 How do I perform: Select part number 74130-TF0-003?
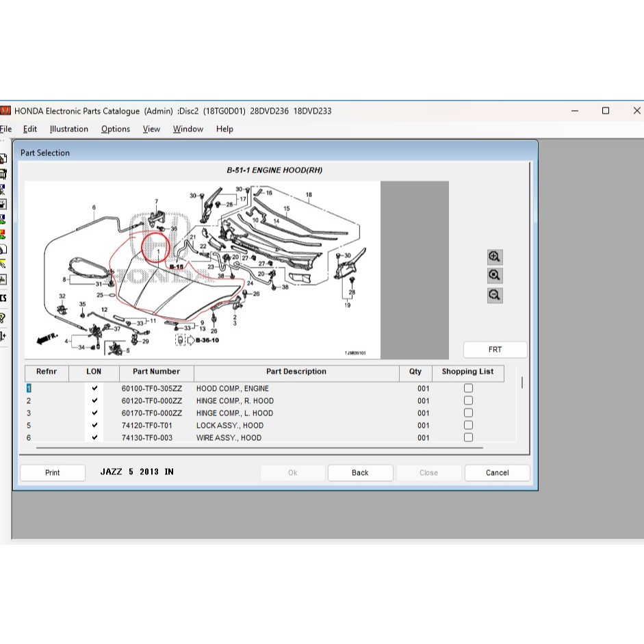click(x=147, y=438)
